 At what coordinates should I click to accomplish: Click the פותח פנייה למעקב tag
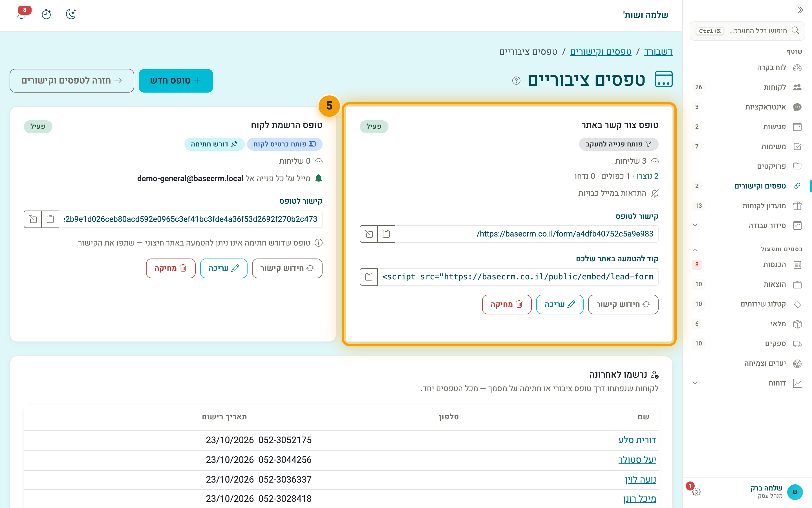(618, 144)
